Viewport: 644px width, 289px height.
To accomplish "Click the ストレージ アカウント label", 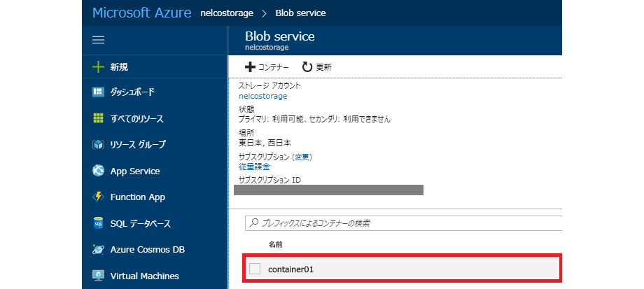I will tap(269, 86).
